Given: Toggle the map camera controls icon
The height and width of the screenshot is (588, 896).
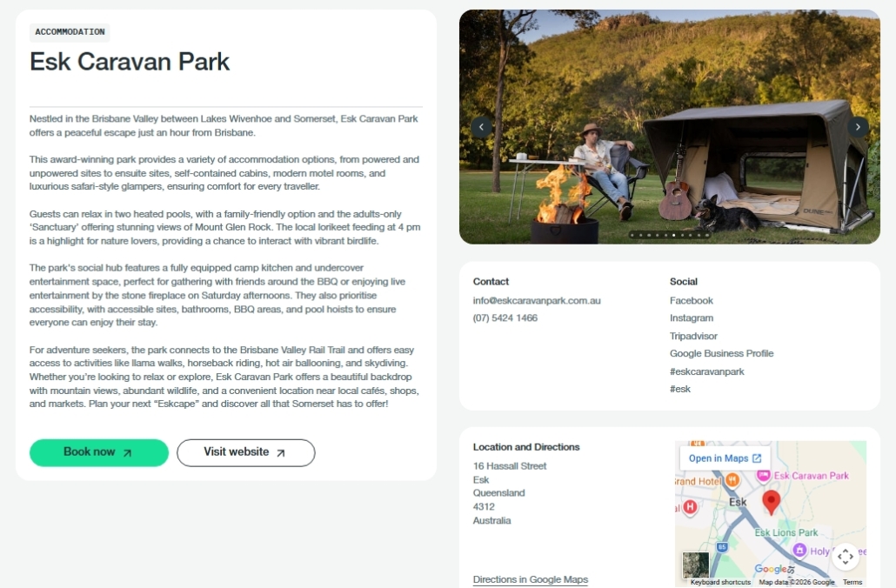Looking at the screenshot, I should (846, 556).
